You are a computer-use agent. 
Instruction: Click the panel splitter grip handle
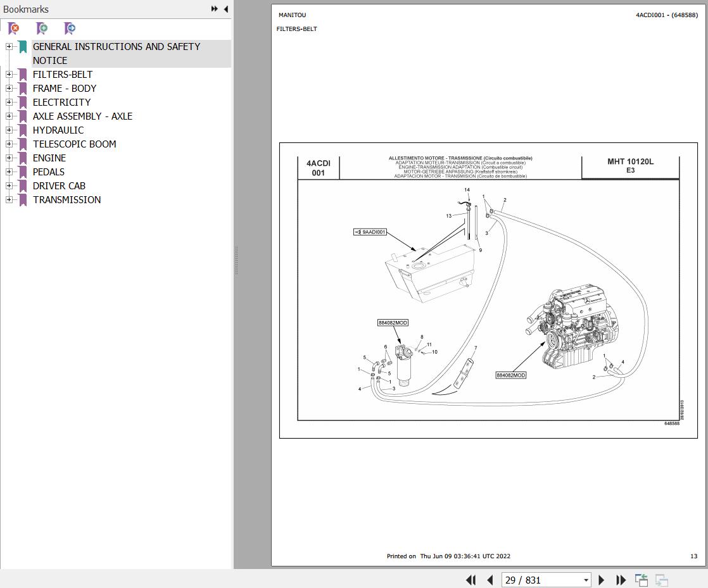236,260
